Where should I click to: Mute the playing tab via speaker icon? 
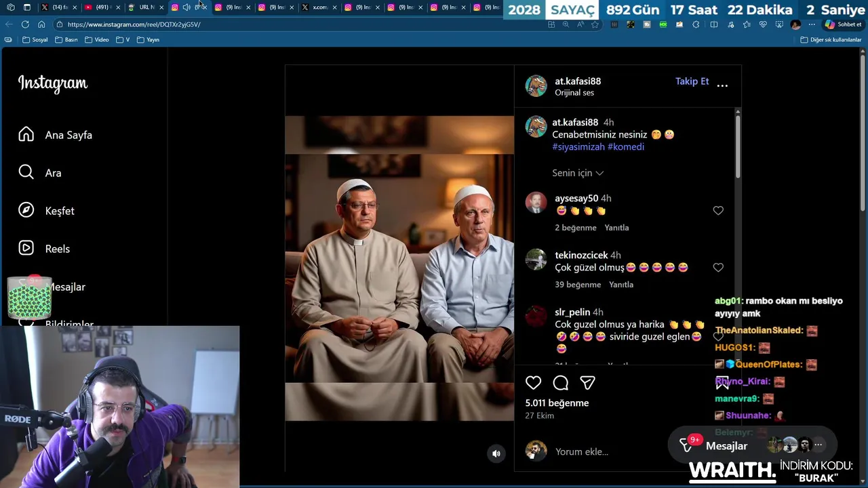click(x=186, y=7)
